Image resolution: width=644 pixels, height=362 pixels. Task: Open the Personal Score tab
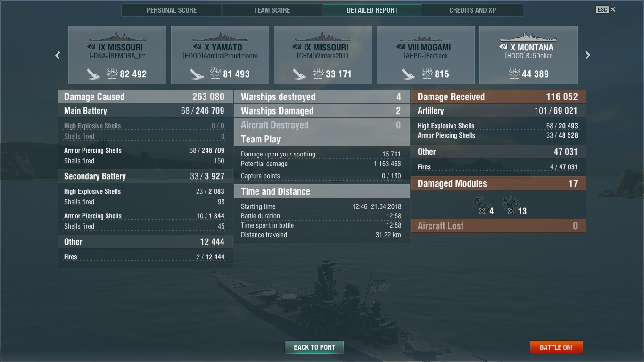point(172,10)
